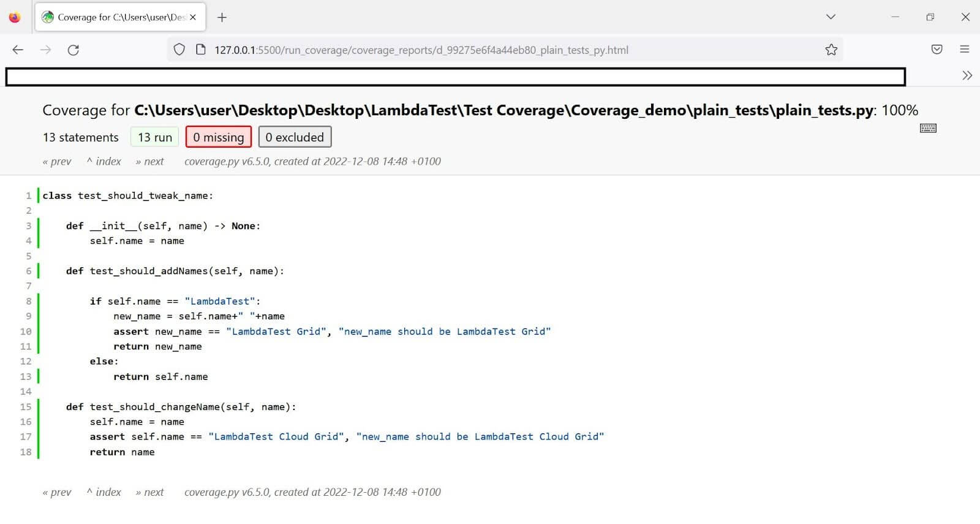Bookmark this page with the star
The width and height of the screenshot is (980, 524).
[831, 50]
